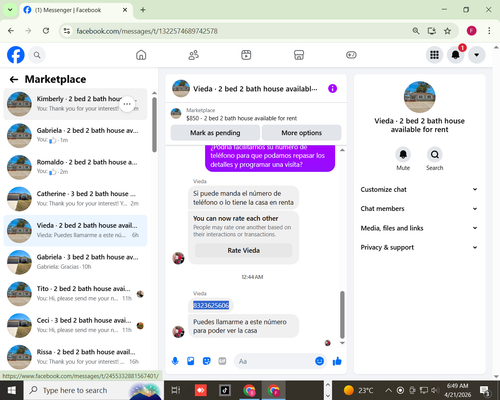Click Vieda listing thumbnail in chat header
This screenshot has width=500, height=400.
(x=181, y=88)
